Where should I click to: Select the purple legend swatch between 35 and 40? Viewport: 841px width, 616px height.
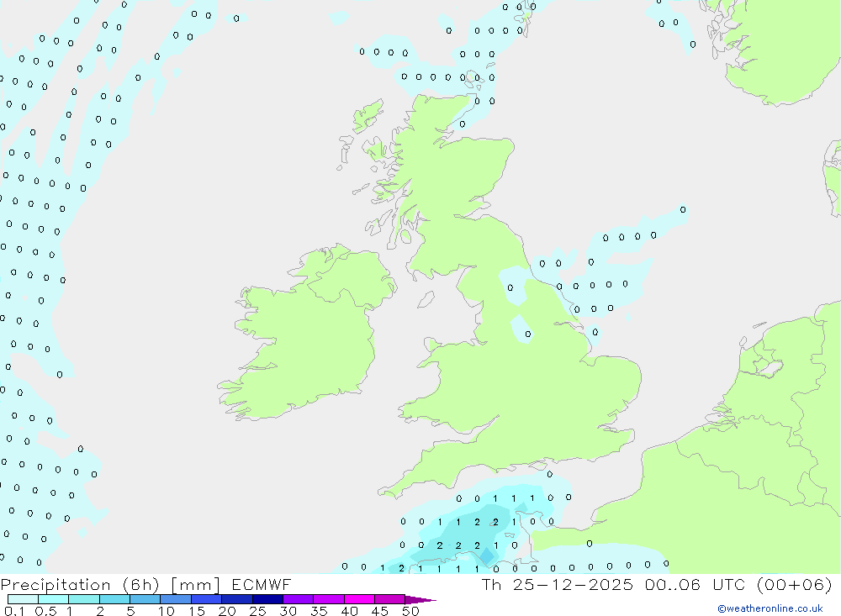(x=329, y=599)
